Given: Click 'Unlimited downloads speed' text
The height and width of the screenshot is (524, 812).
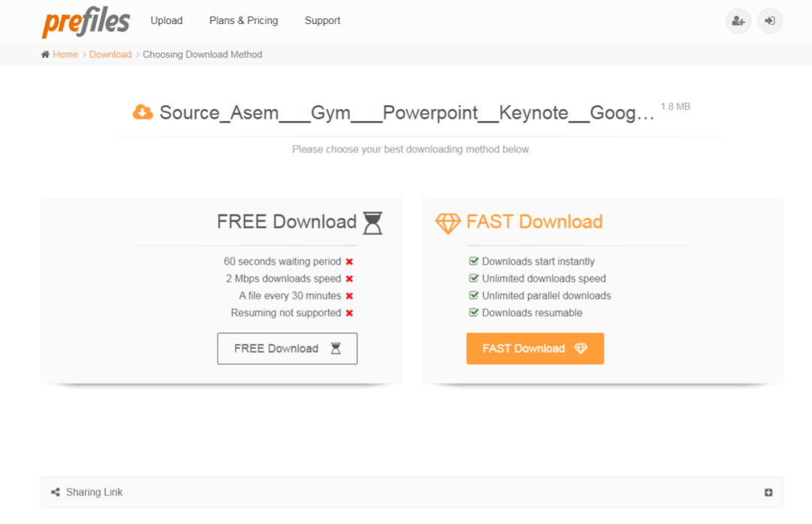Looking at the screenshot, I should [544, 279].
